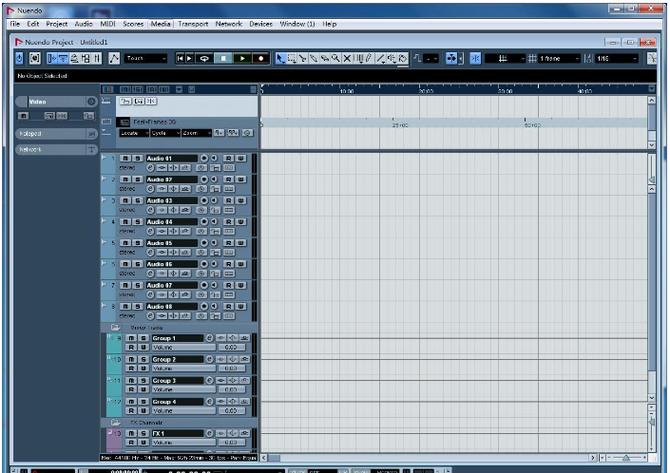The image size is (670, 473).
Task: Select the Range Selection tool
Action: tap(292, 58)
